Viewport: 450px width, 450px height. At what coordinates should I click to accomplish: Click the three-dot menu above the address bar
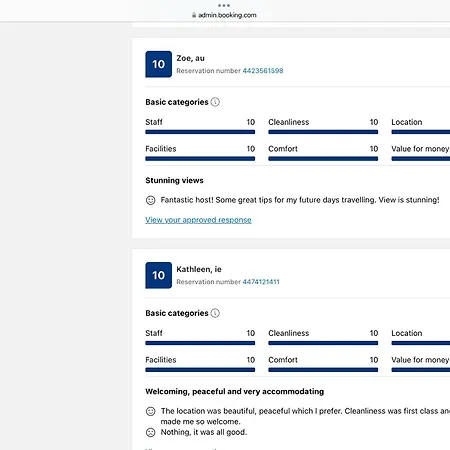coord(224,5)
